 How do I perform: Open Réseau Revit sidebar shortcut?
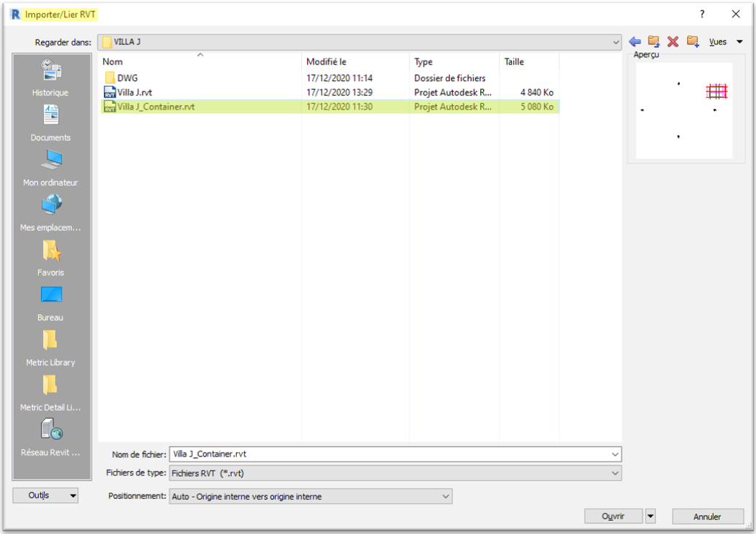pyautogui.click(x=50, y=438)
